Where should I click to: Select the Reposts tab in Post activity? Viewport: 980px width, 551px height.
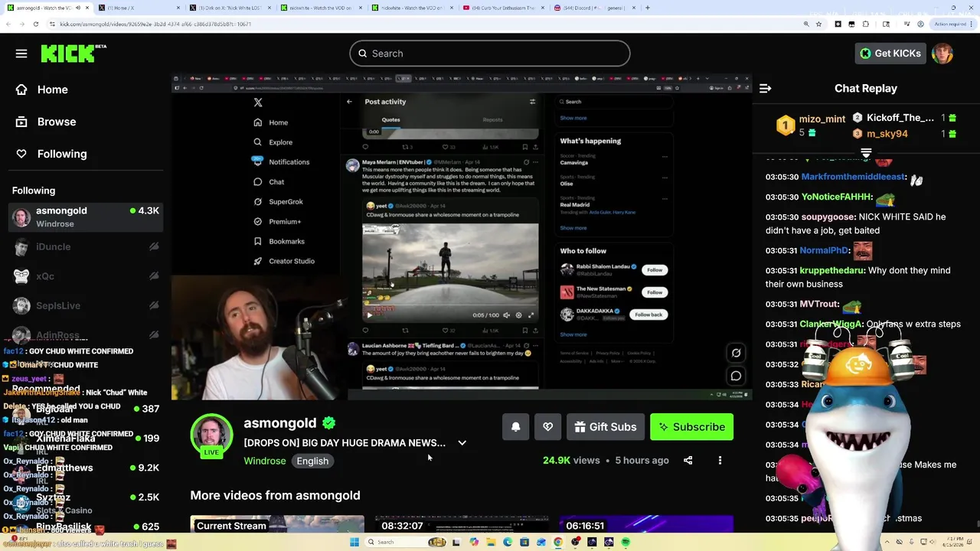click(x=492, y=120)
